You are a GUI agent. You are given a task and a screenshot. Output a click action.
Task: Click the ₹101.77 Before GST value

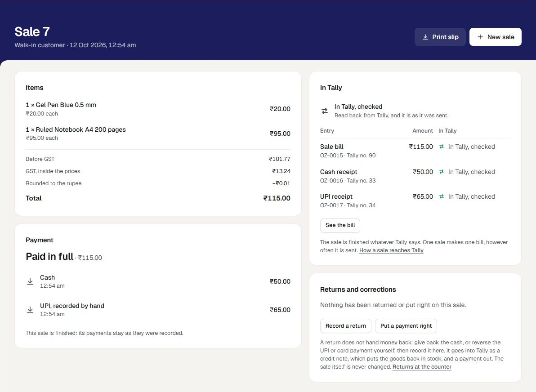[x=279, y=159]
